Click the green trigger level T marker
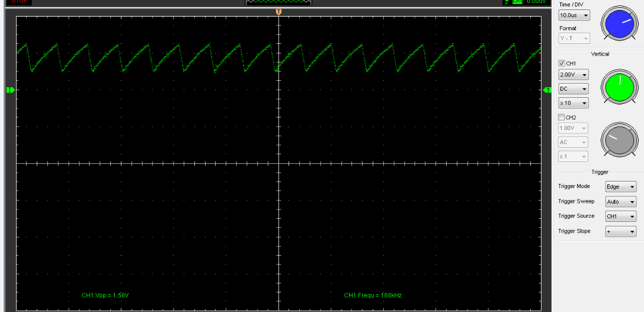 click(x=547, y=90)
